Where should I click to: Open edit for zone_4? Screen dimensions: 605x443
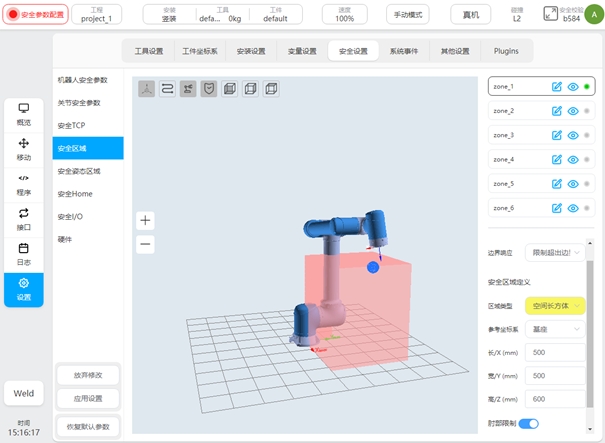557,159
